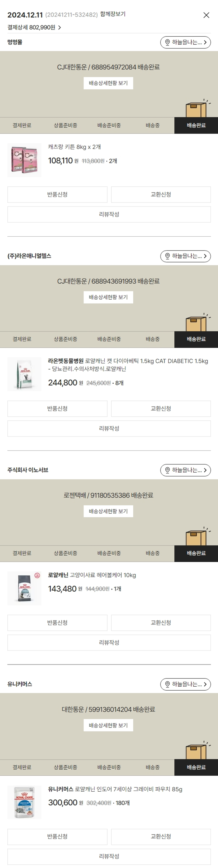Request exchange 교환신청 for 캐츠랑 키튼

pos(161,195)
